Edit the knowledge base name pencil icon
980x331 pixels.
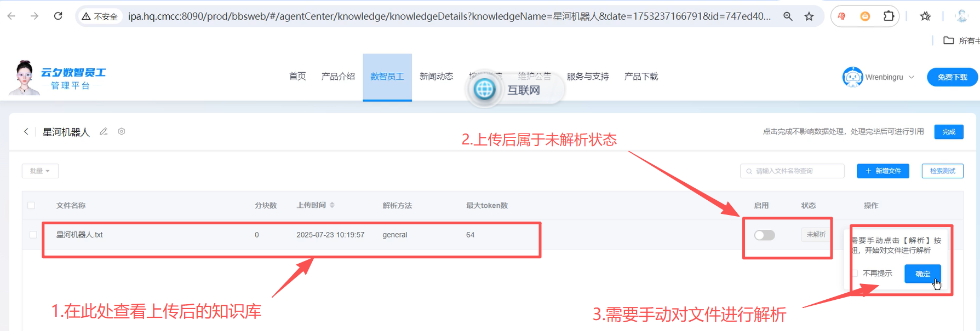[104, 131]
